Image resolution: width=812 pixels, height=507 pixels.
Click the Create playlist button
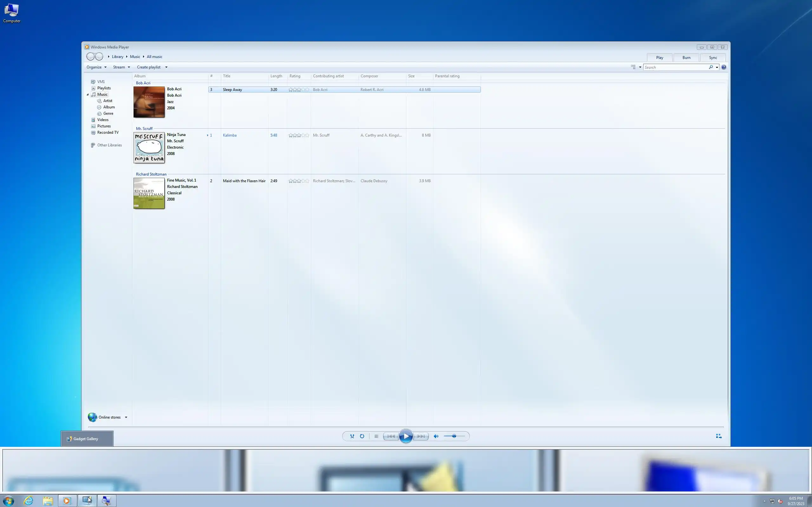pyautogui.click(x=149, y=67)
